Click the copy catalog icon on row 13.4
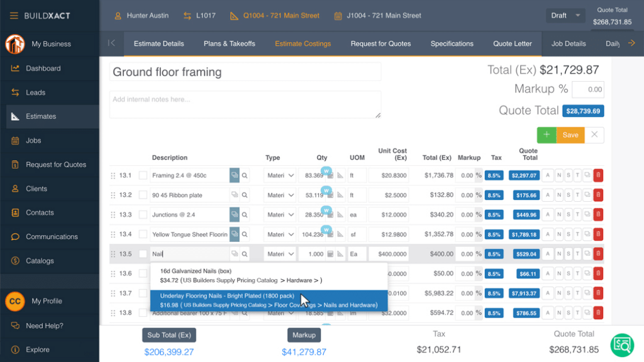The image size is (644, 362). 235,234
